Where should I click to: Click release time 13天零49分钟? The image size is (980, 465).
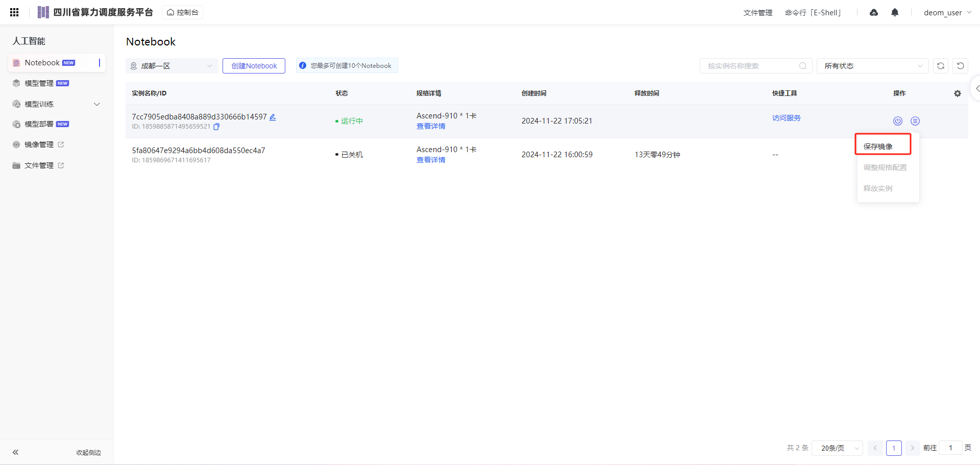coord(657,155)
